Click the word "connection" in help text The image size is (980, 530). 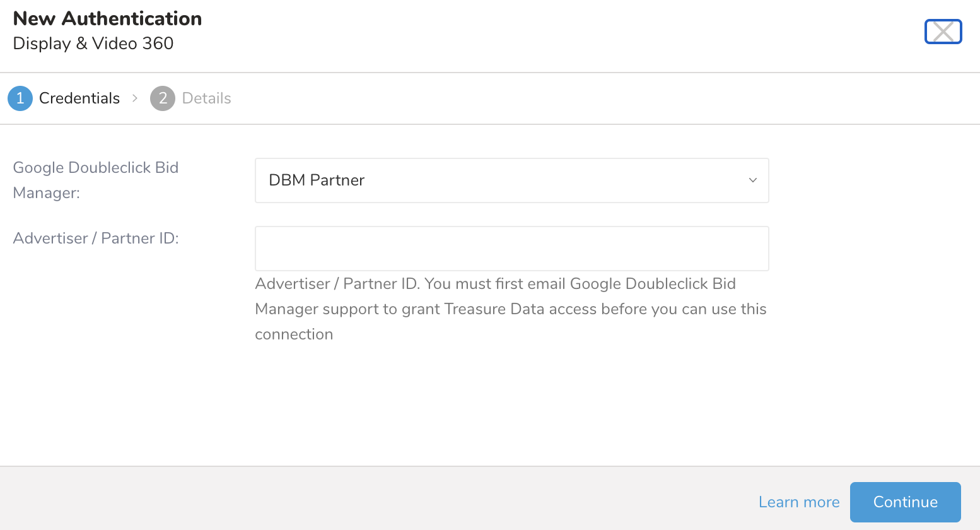coord(294,334)
